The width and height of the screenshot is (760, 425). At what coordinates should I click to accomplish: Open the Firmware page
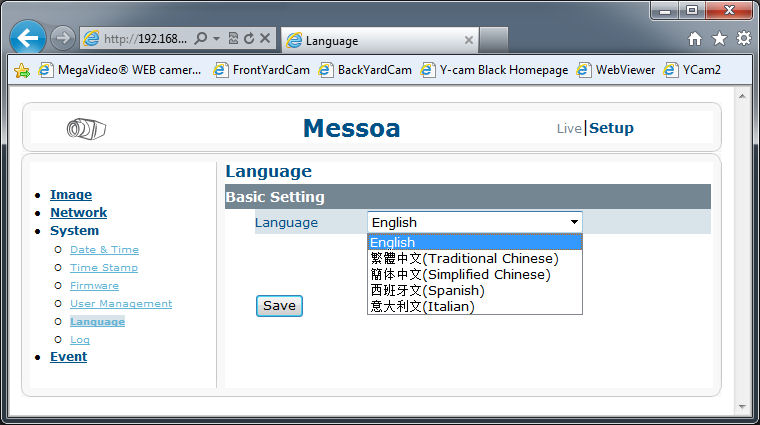point(94,285)
